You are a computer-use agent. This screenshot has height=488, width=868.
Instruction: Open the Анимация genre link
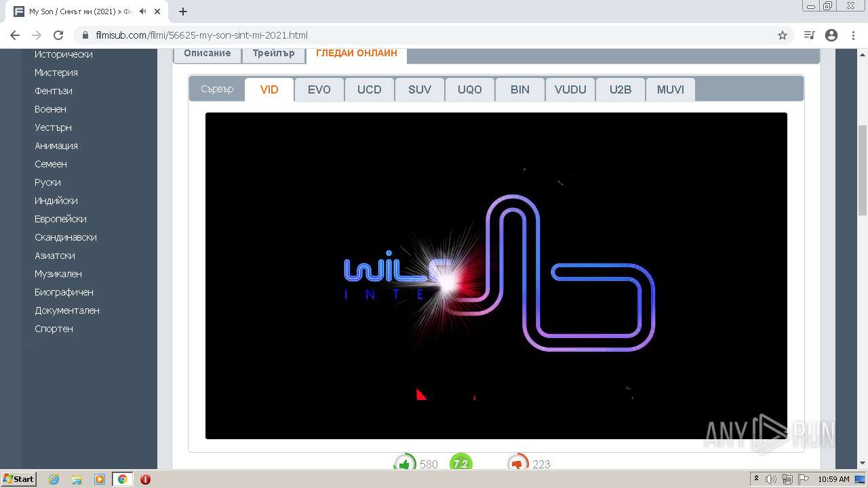click(x=56, y=146)
